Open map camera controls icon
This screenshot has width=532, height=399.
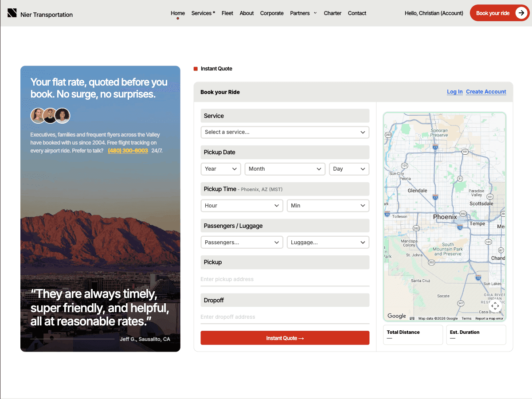coord(495,306)
